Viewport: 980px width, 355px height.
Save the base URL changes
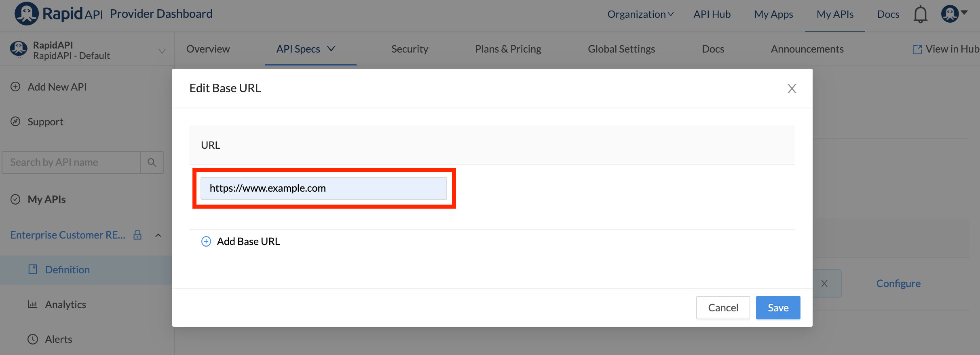coord(778,308)
